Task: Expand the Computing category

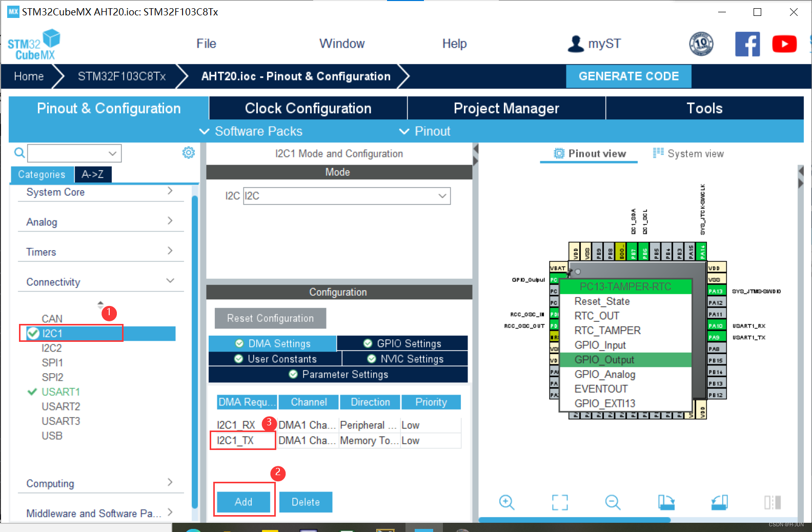Action: 100,483
